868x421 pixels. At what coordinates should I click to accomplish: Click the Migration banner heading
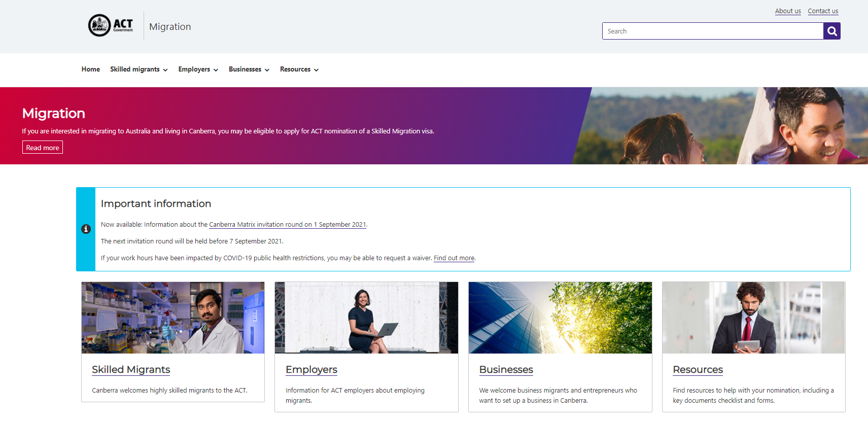tap(54, 113)
